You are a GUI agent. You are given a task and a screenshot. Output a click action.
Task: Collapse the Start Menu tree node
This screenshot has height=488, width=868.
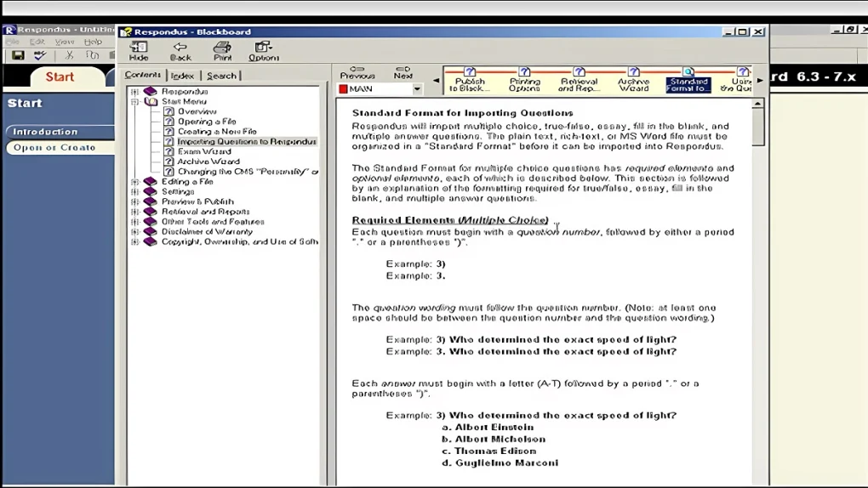click(x=134, y=101)
